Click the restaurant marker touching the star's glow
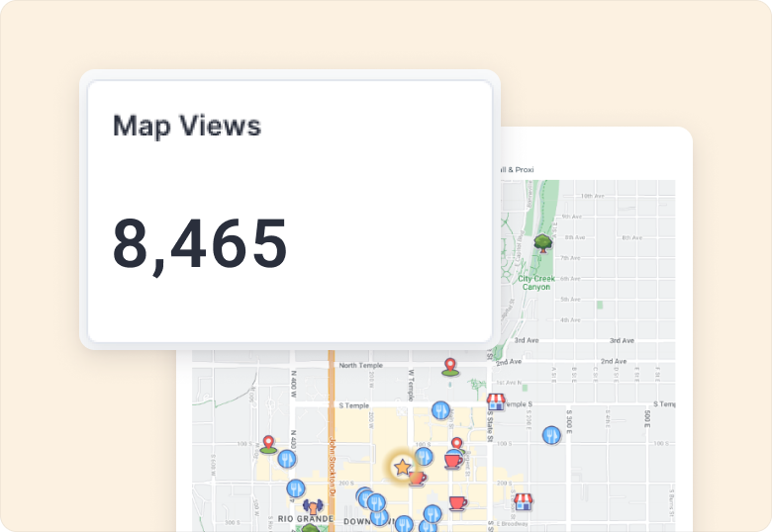Viewport: 772px width, 532px height. pyautogui.click(x=424, y=456)
